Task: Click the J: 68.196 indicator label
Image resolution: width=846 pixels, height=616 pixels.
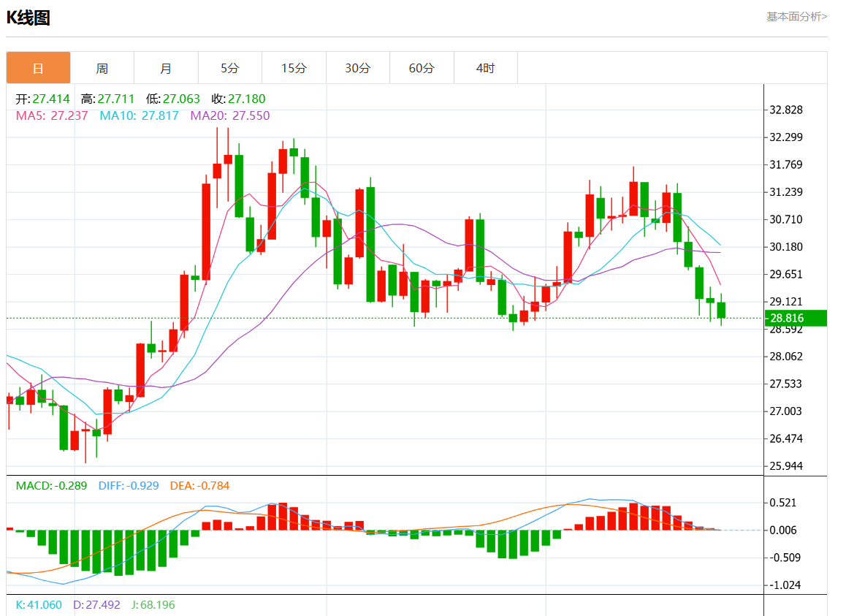Action: pyautogui.click(x=153, y=605)
